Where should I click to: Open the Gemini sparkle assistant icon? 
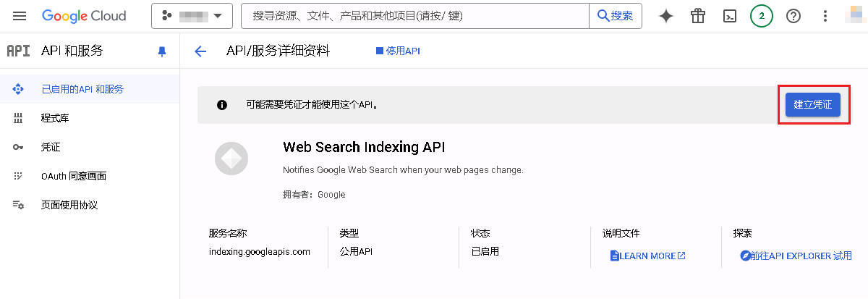(666, 16)
